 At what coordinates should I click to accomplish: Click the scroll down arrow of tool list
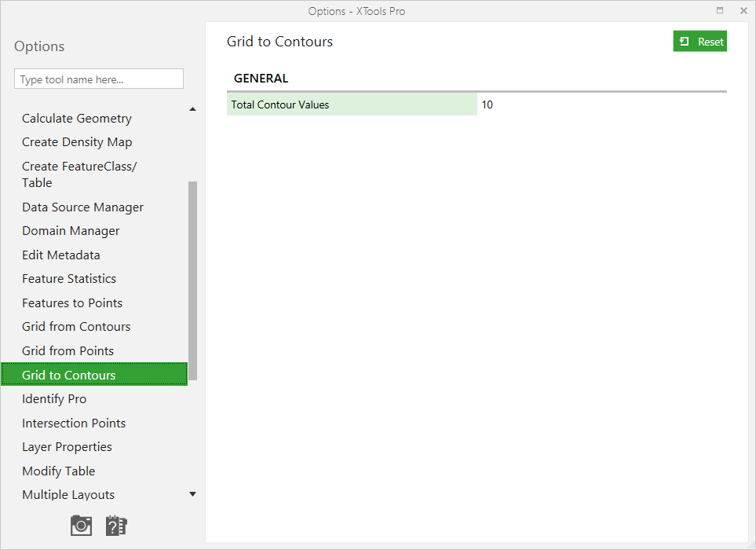click(193, 494)
